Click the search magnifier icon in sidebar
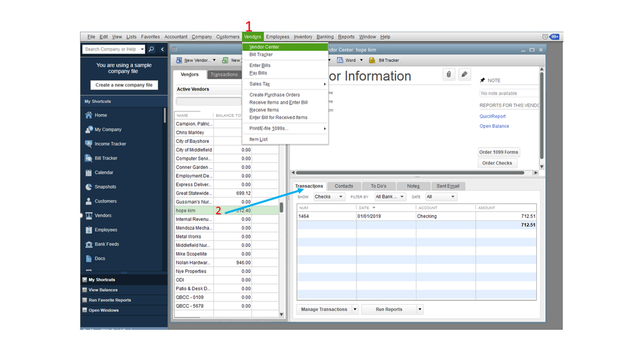Image resolution: width=644 pixels, height=362 pixels. (x=151, y=49)
